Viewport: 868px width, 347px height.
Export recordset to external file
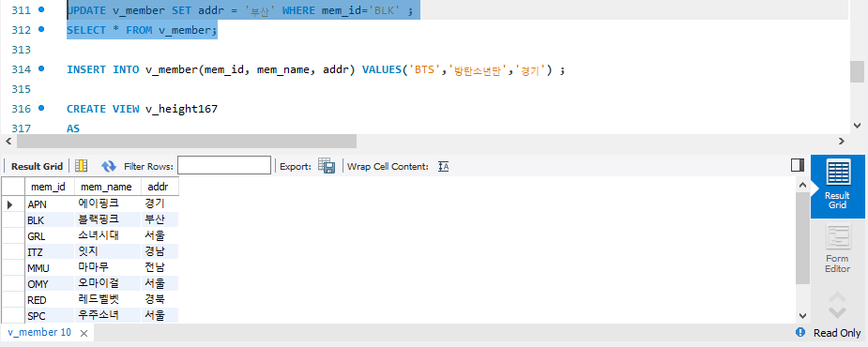click(x=327, y=165)
